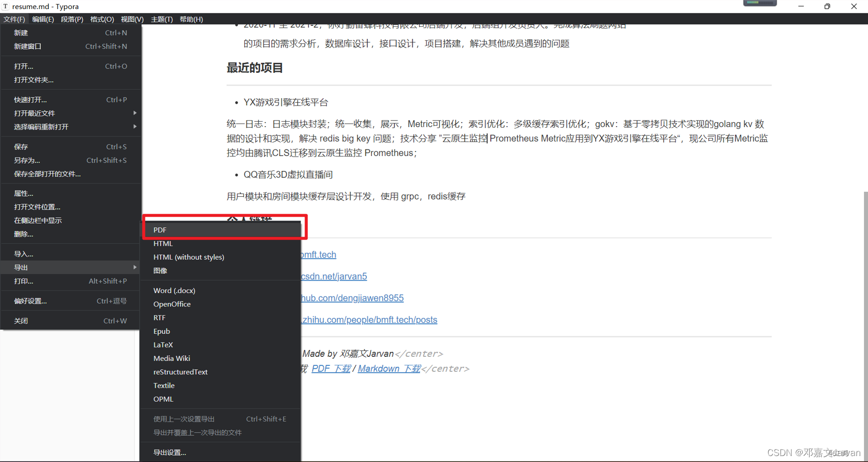The width and height of the screenshot is (868, 462).
Task: Open the hub.com/dengjiawen8955 link
Action: click(352, 298)
